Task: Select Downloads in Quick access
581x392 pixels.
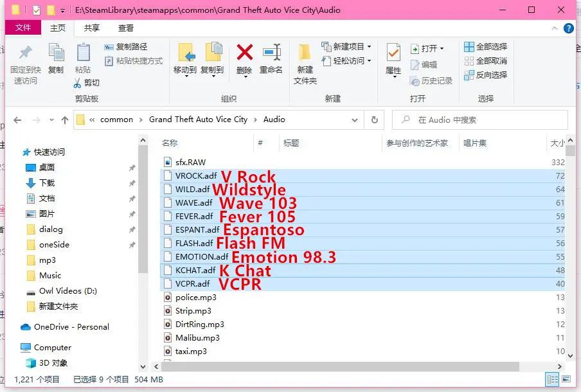Action: pos(47,183)
